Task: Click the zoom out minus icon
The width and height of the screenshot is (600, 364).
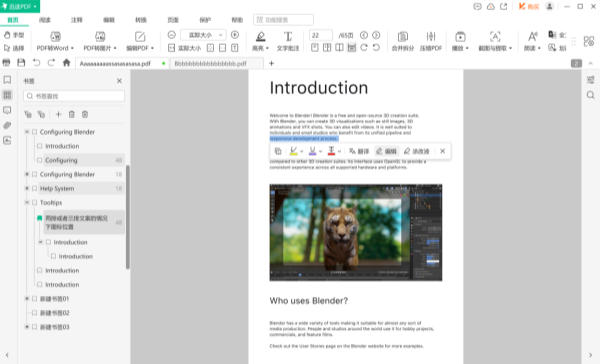Action: click(172, 35)
